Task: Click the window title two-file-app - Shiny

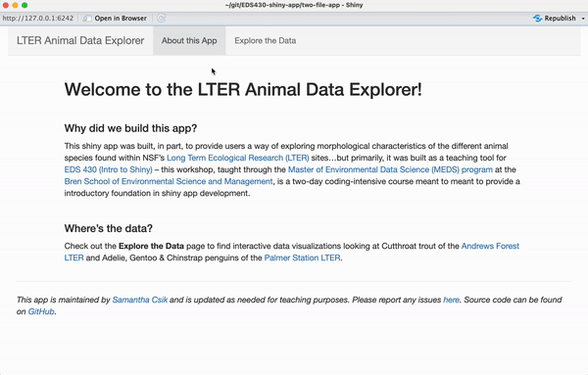Action: (294, 5)
